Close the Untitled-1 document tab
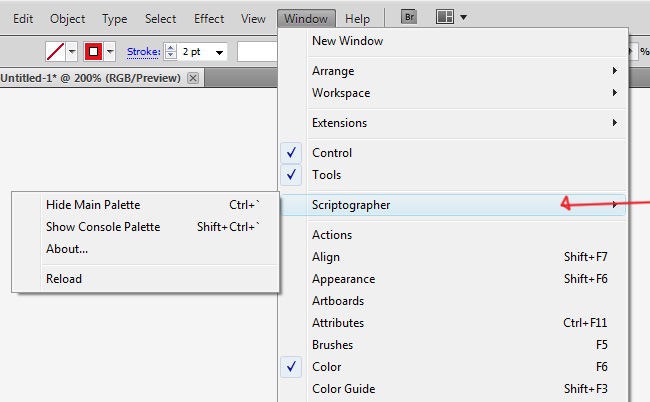Screen dimensions: 650x402 [193, 78]
